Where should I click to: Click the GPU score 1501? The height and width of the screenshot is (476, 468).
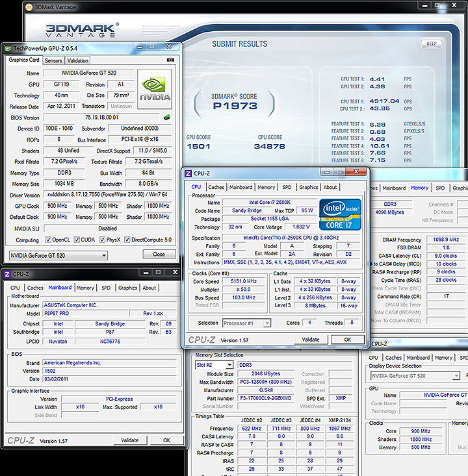tap(198, 146)
